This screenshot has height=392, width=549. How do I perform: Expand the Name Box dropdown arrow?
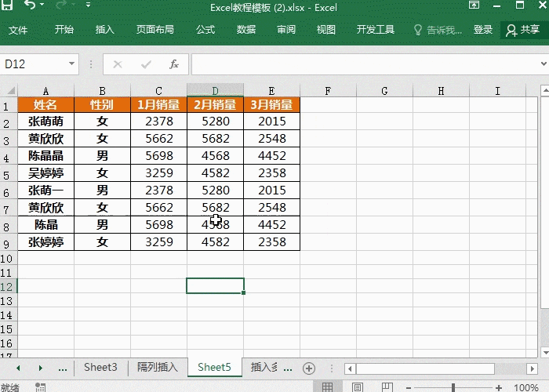[72, 64]
